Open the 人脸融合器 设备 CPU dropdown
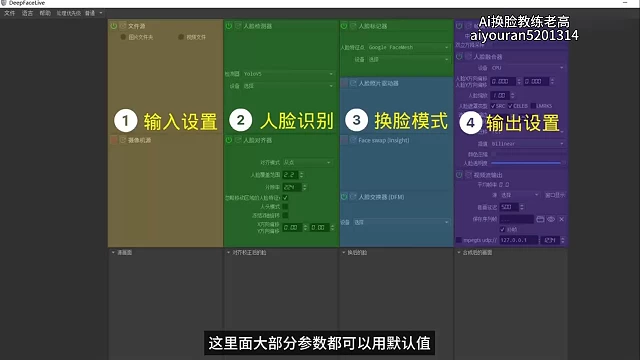This screenshot has height=360, width=640. 527,68
